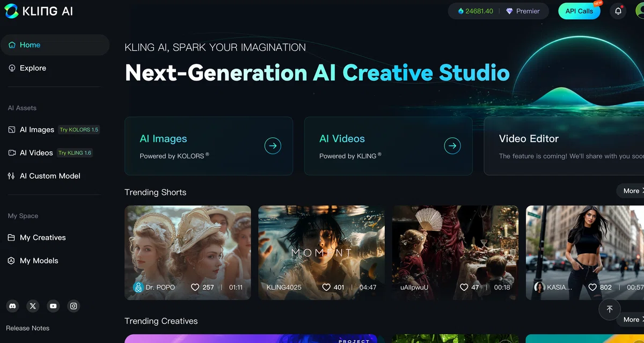Click the Trending Shorts heading

[x=156, y=192]
